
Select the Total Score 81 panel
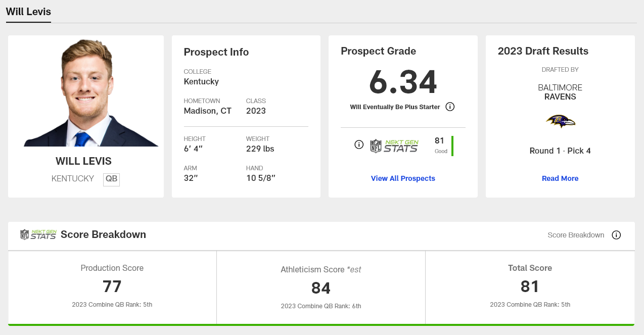[x=530, y=286]
